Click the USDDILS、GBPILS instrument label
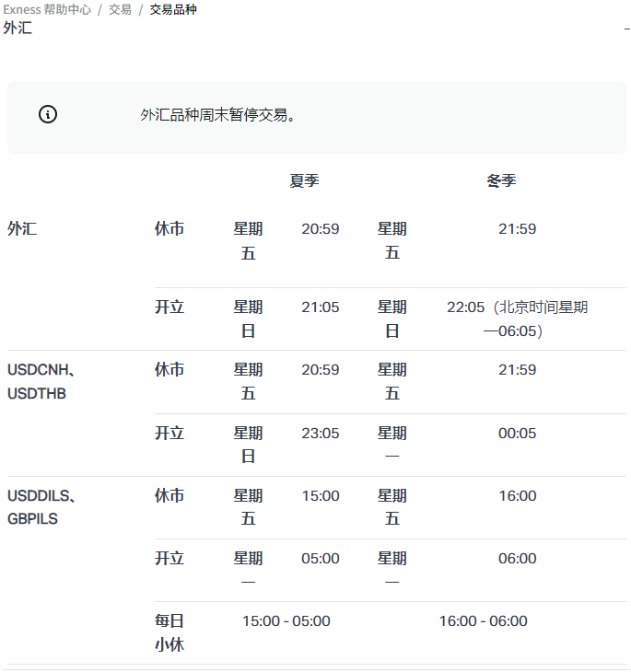Screen dimensions: 631x672 (41, 507)
